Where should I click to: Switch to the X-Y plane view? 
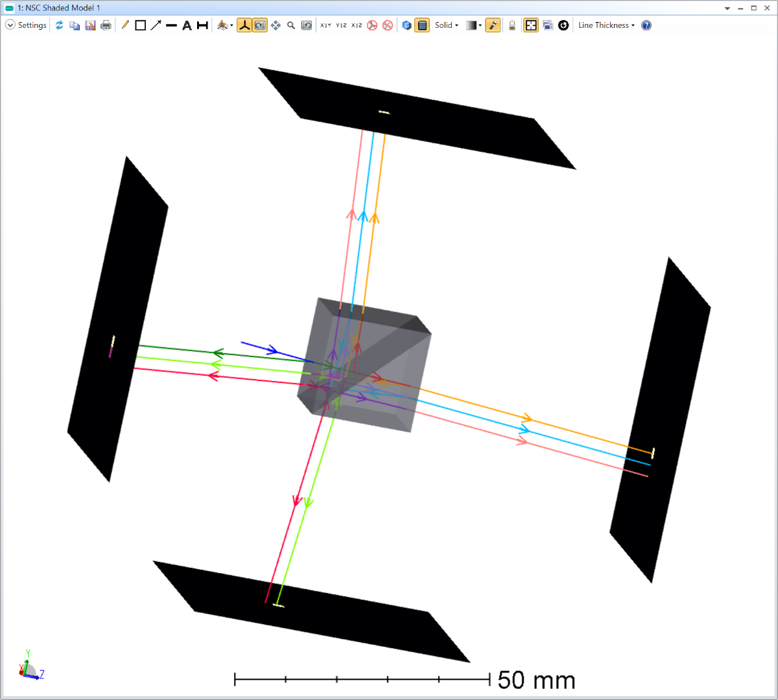click(x=325, y=25)
